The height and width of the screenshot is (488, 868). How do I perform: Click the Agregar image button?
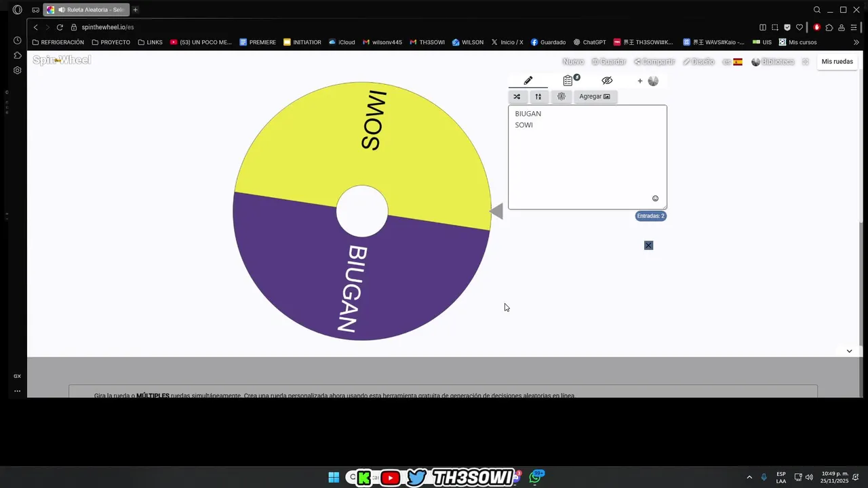click(595, 96)
